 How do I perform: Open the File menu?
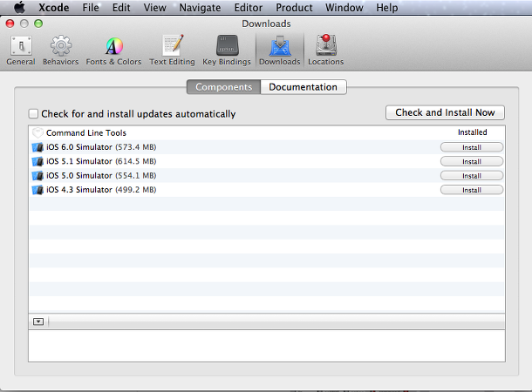91,8
